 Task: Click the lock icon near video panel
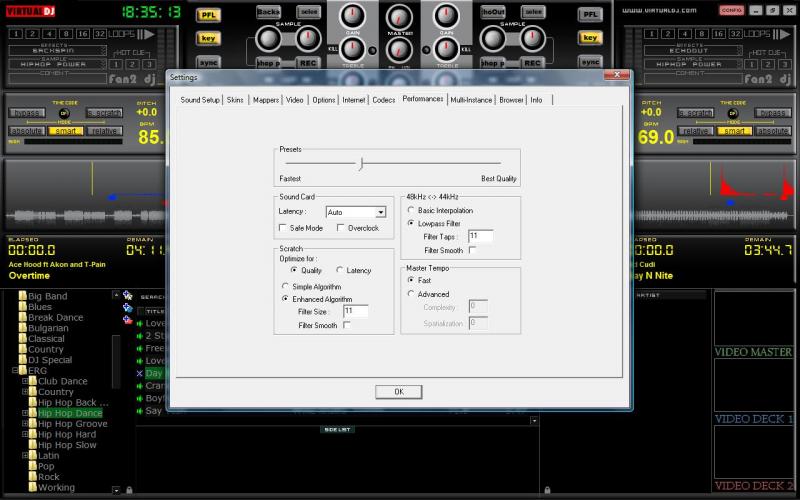[x=547, y=490]
